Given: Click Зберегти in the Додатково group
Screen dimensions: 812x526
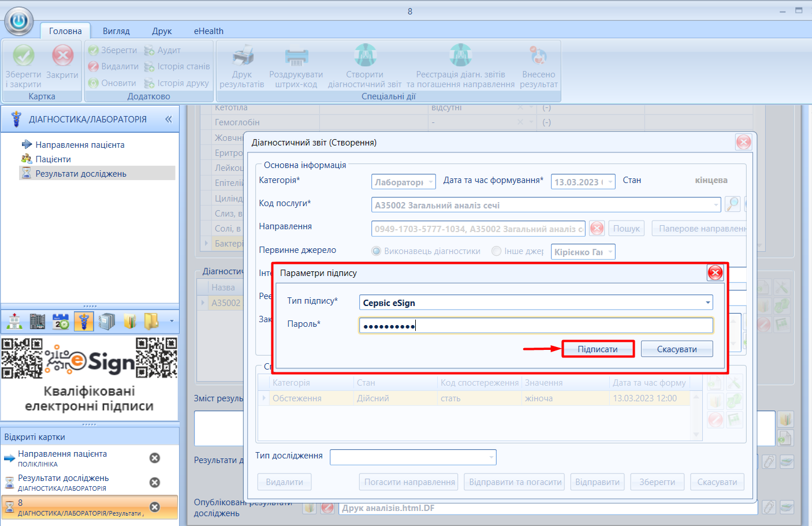Looking at the screenshot, I should [113, 50].
